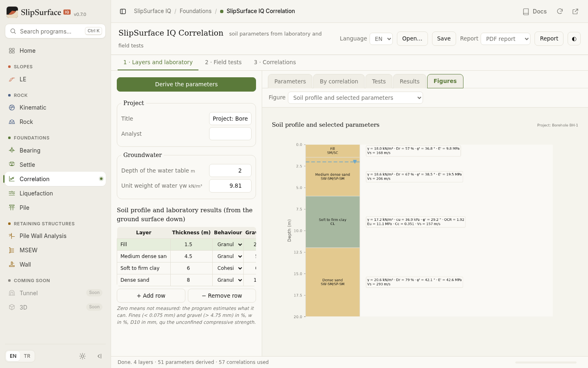
Task: Select the EN interface language toggle
Action: pyautogui.click(x=13, y=356)
